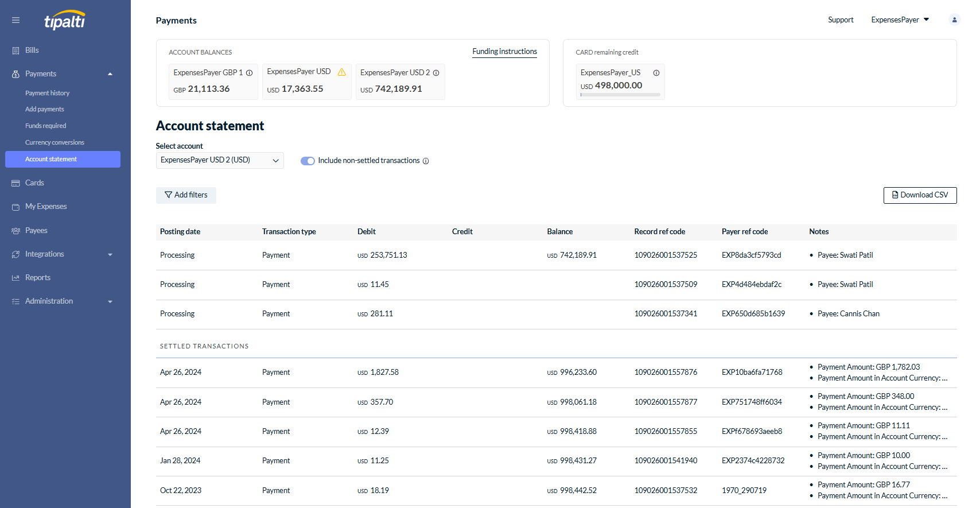This screenshot has width=980, height=508.
Task: Click info icon beside ExpensesPayer GBP 1
Action: coord(249,73)
